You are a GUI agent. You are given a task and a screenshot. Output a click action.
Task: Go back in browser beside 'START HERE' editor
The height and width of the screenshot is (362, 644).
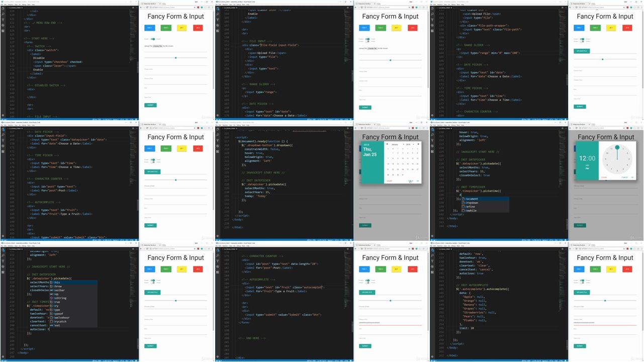(141, 8)
